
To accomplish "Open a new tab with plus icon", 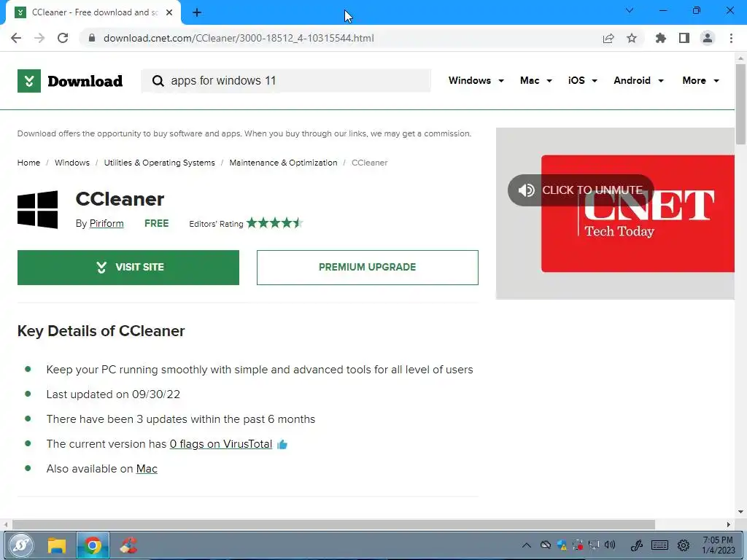I will (x=197, y=13).
